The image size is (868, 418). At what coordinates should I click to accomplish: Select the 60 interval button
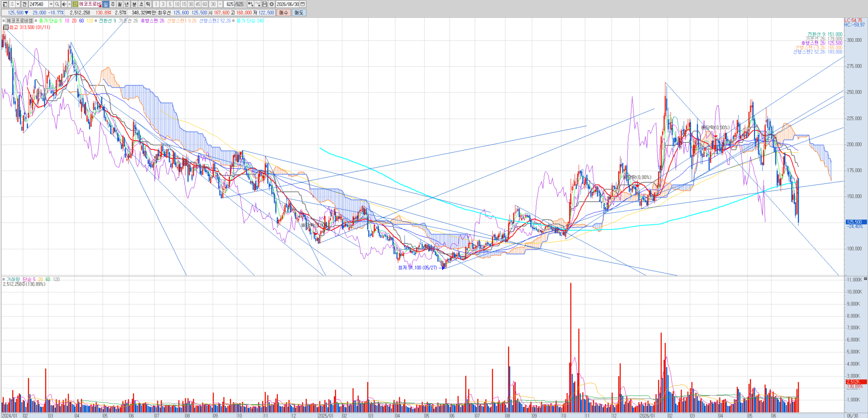[x=204, y=4]
